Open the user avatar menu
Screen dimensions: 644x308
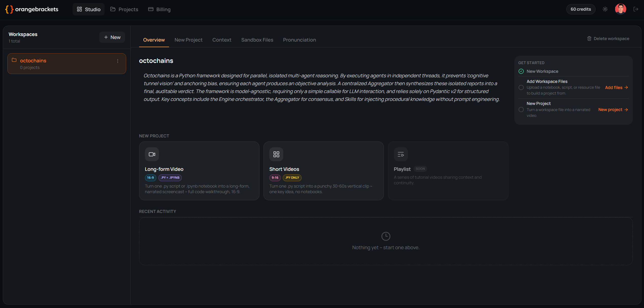[x=620, y=9]
